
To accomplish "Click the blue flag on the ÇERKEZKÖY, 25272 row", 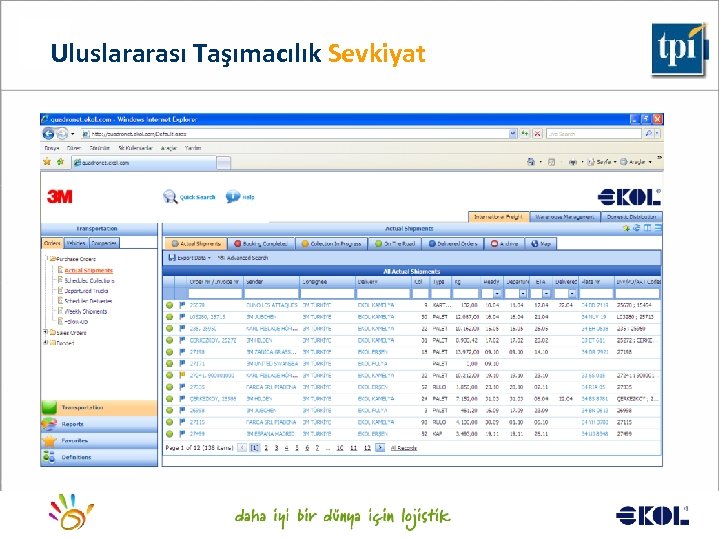I will tap(182, 340).
